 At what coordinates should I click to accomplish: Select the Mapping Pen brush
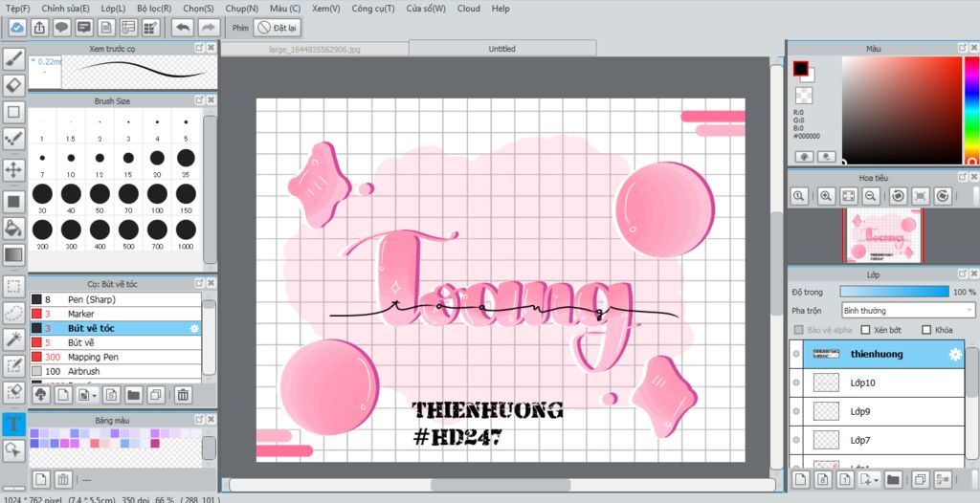click(x=116, y=357)
